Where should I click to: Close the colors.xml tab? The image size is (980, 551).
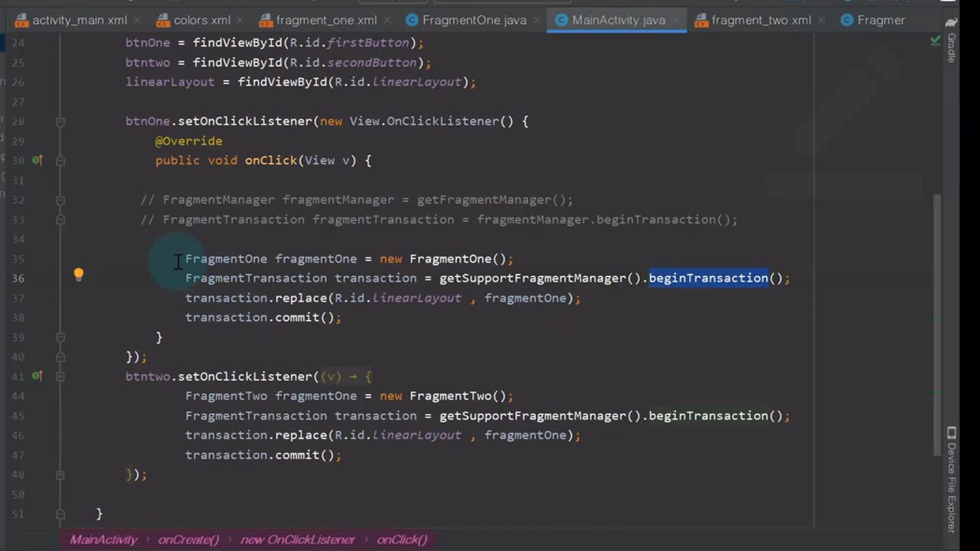click(x=241, y=21)
